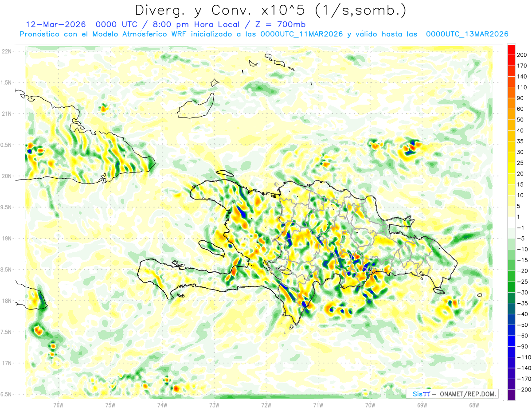Screen dimensions: 532x411
Task: Click "0000UTC_11MAR2026" initialization time
Action: point(301,34)
